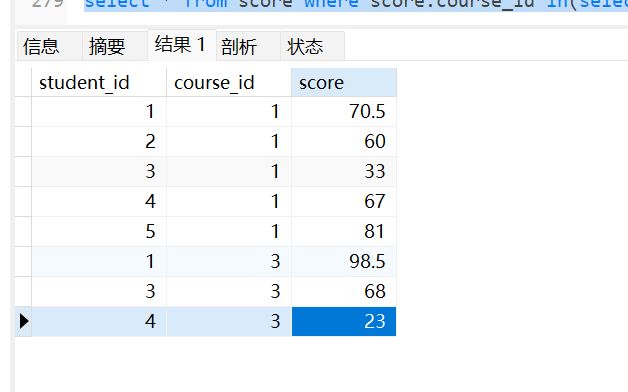Screen dimensions: 628x392
Task: Click the current-row arrow indicator
Action: [x=24, y=321]
